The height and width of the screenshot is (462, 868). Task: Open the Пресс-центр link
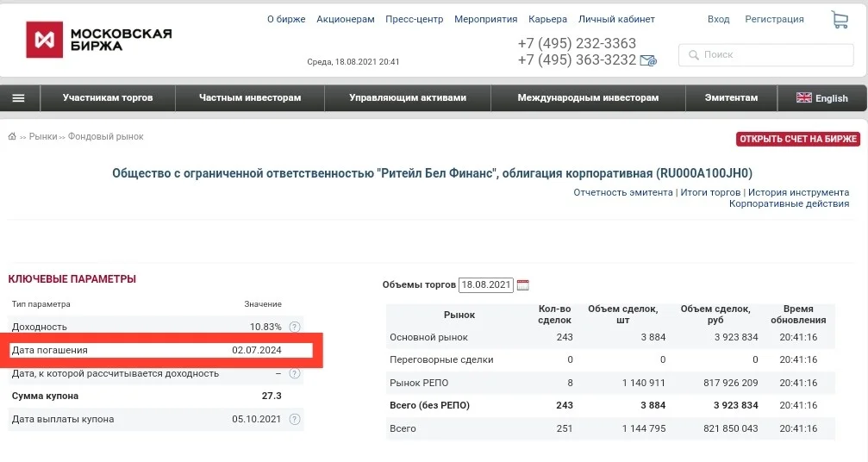414,19
